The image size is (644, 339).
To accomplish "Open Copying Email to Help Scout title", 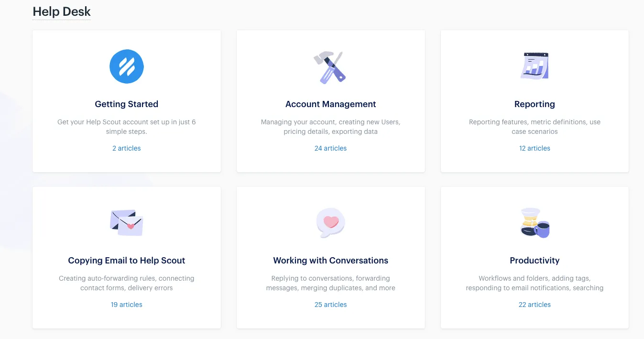I will [127, 261].
